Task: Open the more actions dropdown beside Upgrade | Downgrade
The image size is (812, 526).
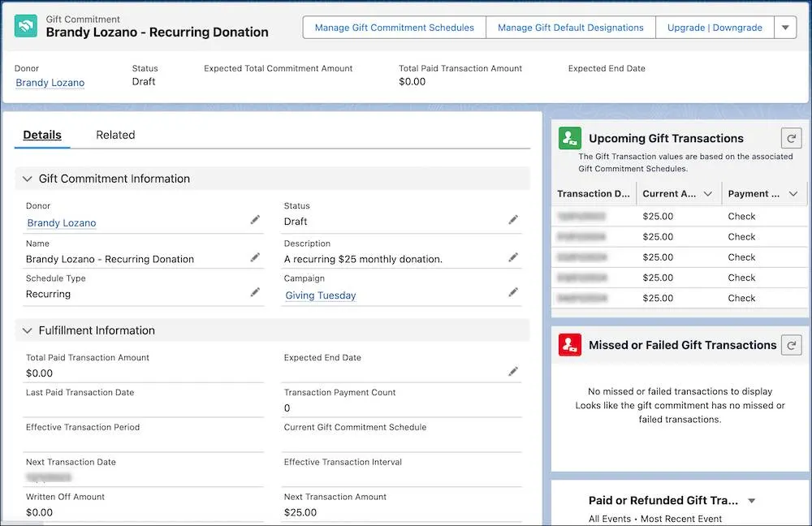Action: coord(785,28)
